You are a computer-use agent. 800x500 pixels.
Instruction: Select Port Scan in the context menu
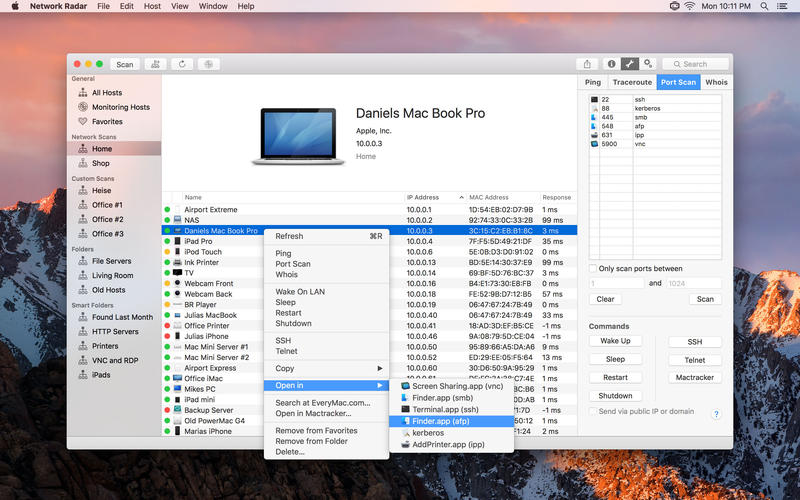pyautogui.click(x=293, y=264)
